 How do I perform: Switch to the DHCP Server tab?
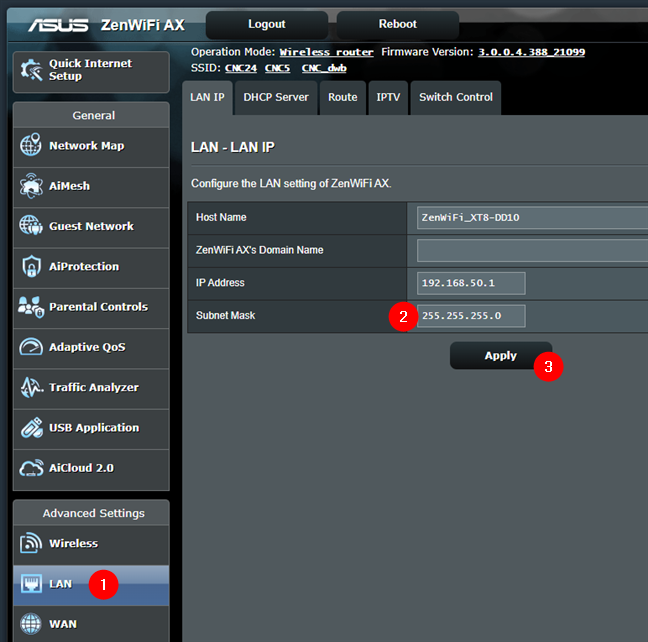pos(276,98)
